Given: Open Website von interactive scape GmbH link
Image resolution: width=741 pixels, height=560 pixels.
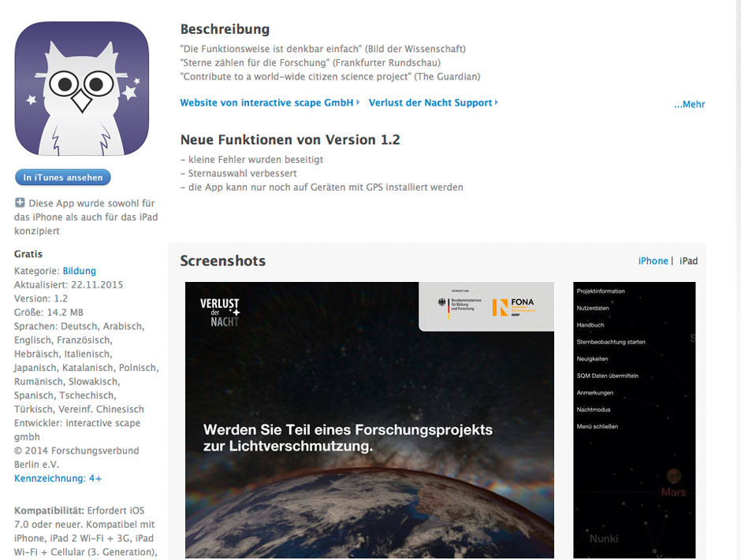Looking at the screenshot, I should (266, 102).
